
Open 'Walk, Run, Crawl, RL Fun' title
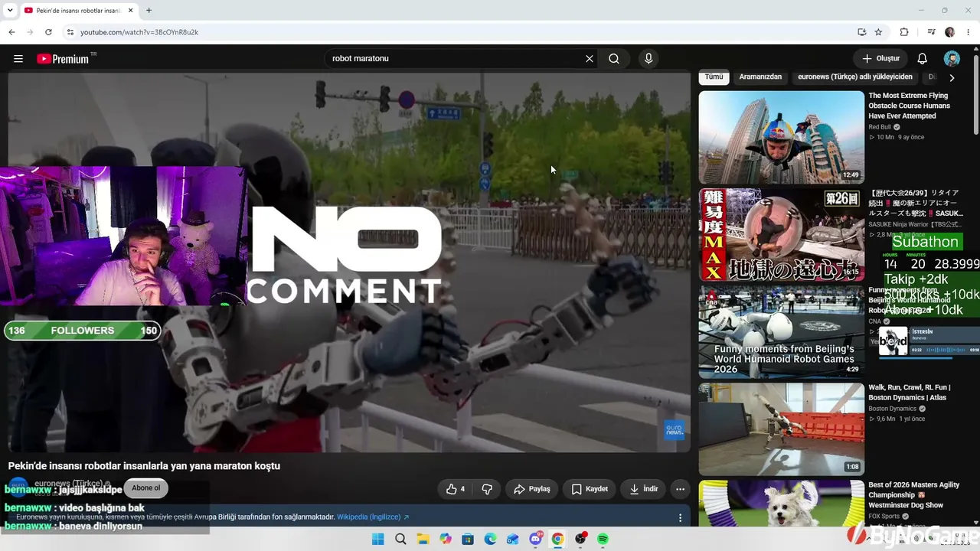tap(910, 393)
